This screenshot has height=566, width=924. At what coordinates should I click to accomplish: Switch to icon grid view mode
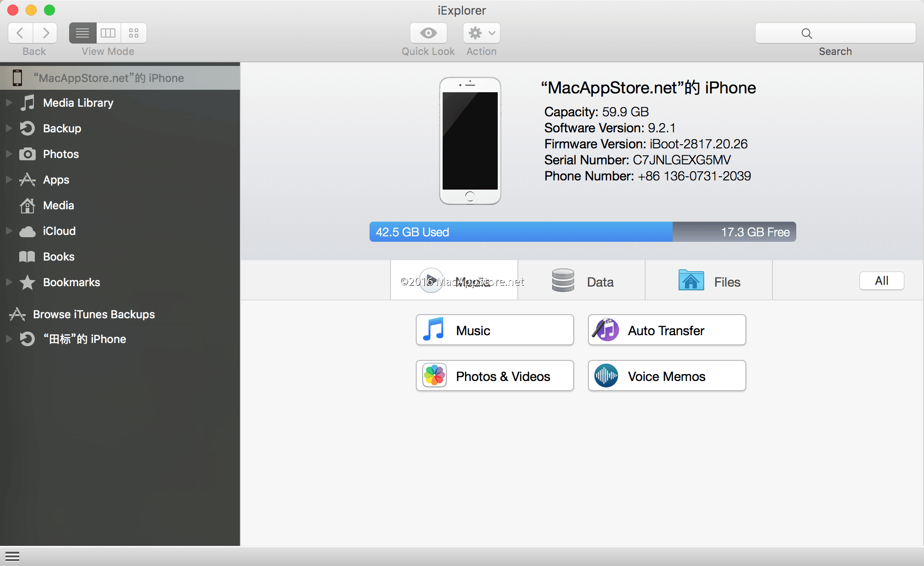pyautogui.click(x=134, y=33)
